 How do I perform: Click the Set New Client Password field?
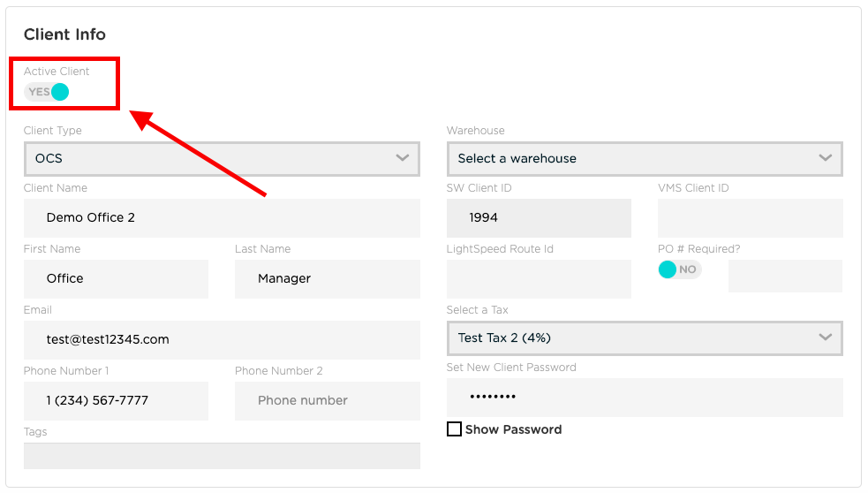644,398
